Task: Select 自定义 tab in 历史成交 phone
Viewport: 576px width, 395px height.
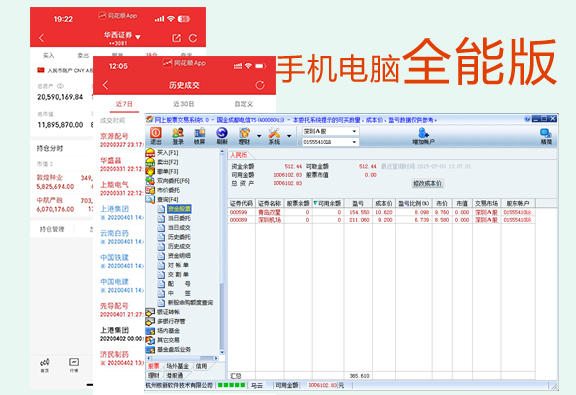Action: point(244,104)
